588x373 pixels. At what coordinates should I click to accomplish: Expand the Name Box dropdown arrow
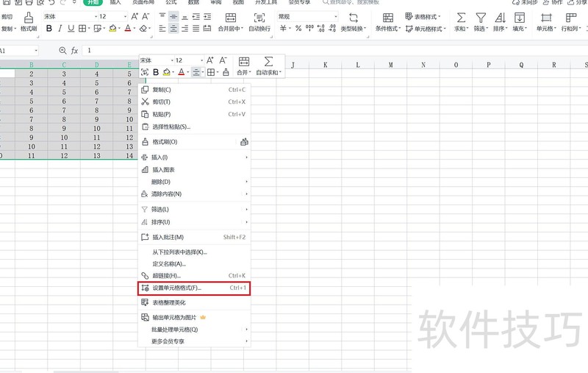pyautogui.click(x=35, y=51)
